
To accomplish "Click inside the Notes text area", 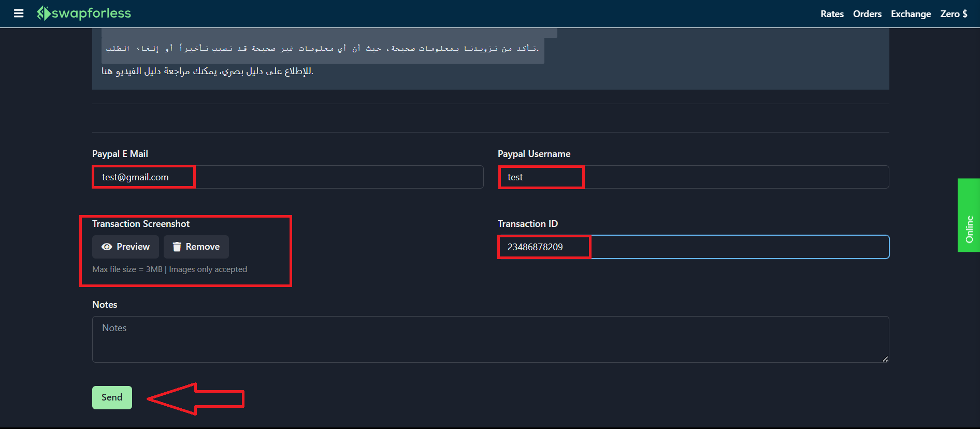I will click(490, 339).
